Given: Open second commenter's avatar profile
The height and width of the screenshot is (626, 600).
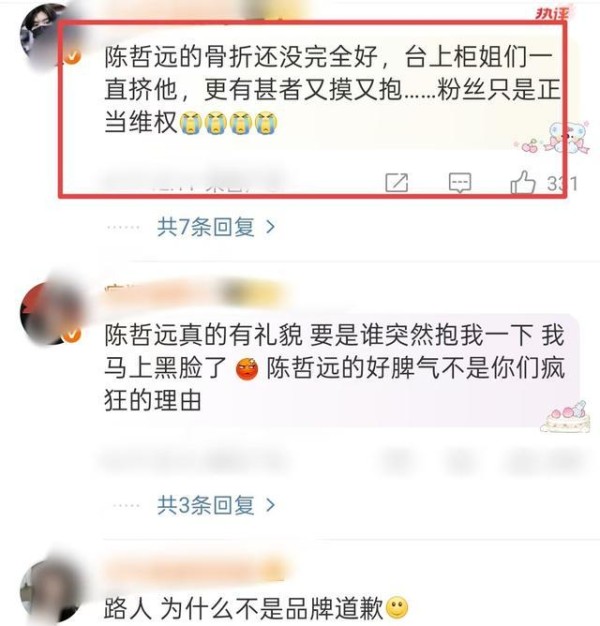Looking at the screenshot, I should pos(50,313).
